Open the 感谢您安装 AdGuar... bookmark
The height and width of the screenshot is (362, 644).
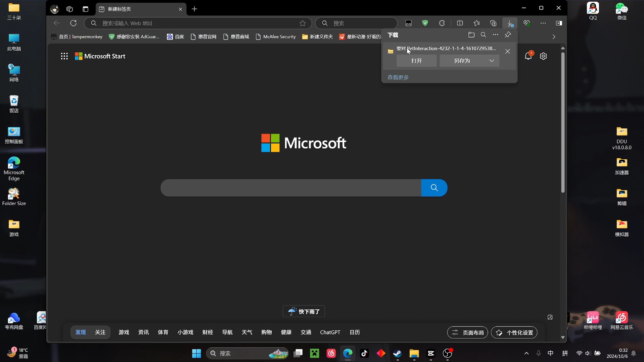[x=134, y=37]
